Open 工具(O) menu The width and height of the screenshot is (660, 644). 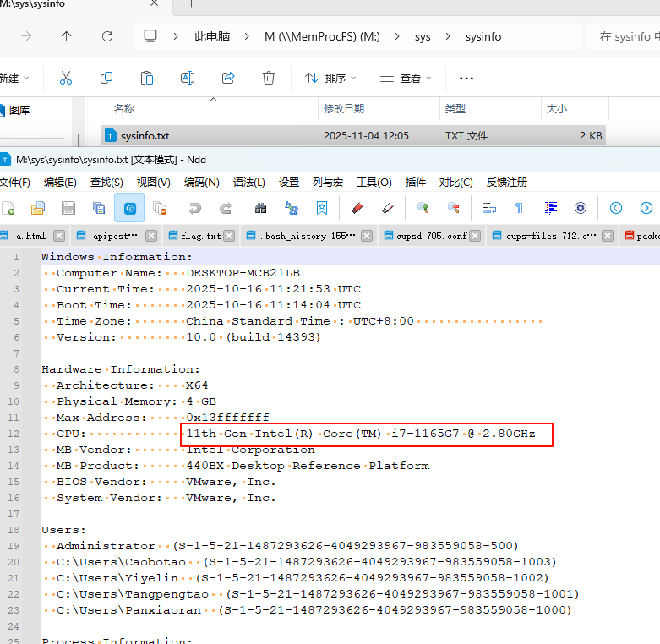(374, 183)
